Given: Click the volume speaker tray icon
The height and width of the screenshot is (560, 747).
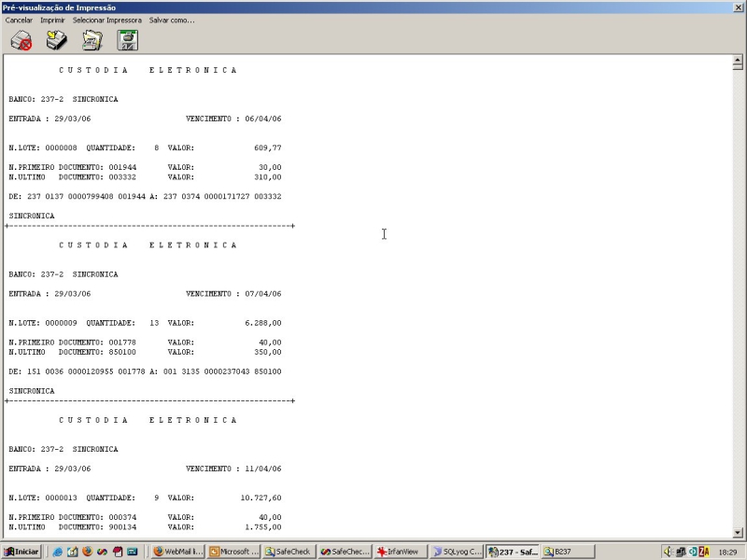Looking at the screenshot, I should [x=669, y=552].
